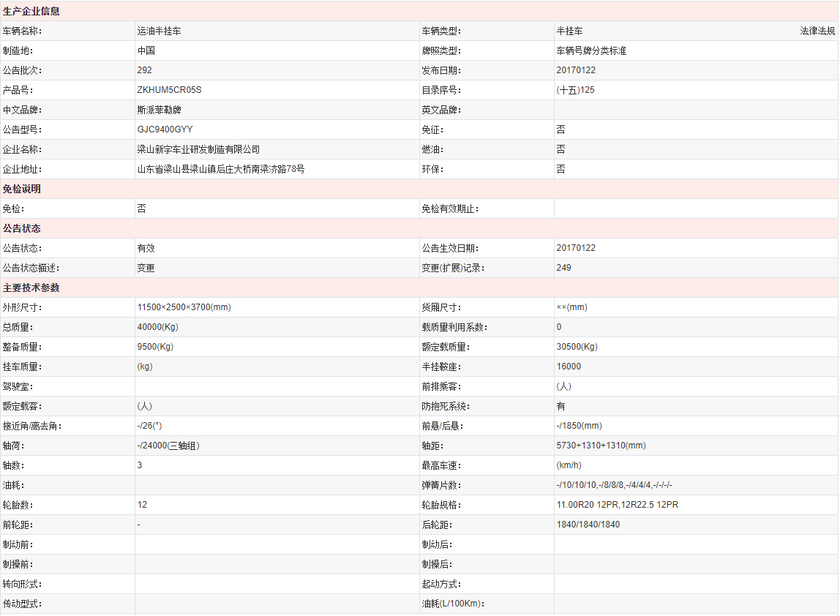The image size is (840, 616).
Task: Select the dimensions 11500×2500×3700(mm) value
Action: (184, 308)
